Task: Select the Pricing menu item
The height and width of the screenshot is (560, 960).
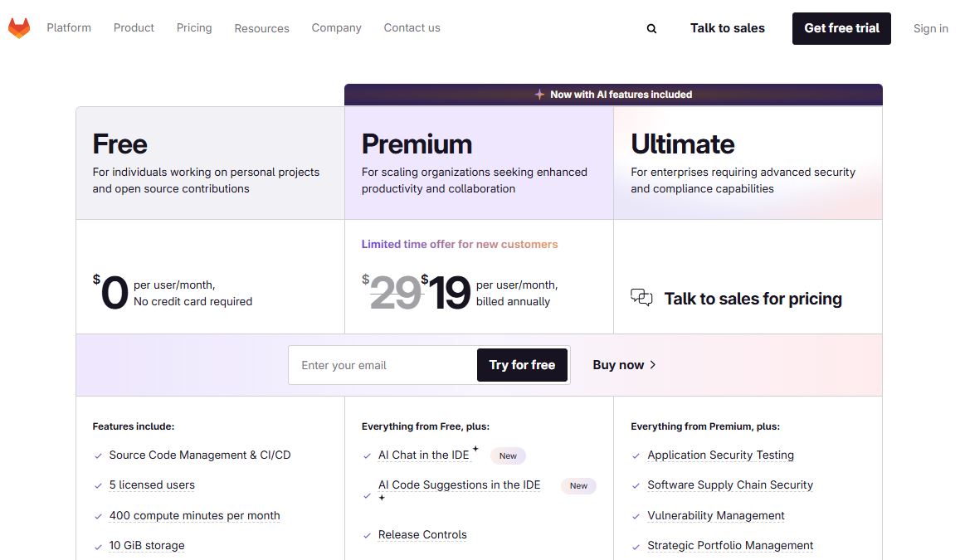Action: [x=193, y=27]
